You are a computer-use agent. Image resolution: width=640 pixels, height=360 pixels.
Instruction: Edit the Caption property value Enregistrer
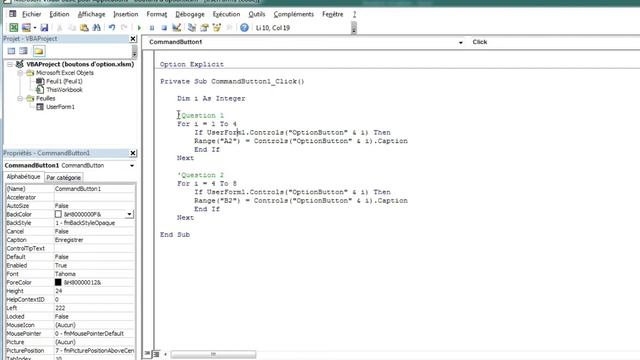[x=94, y=240]
